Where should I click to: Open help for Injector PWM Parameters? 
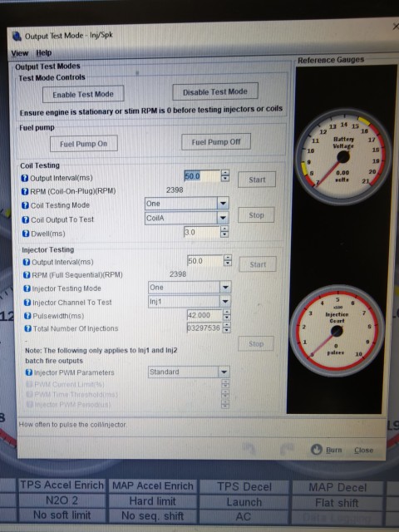point(29,372)
